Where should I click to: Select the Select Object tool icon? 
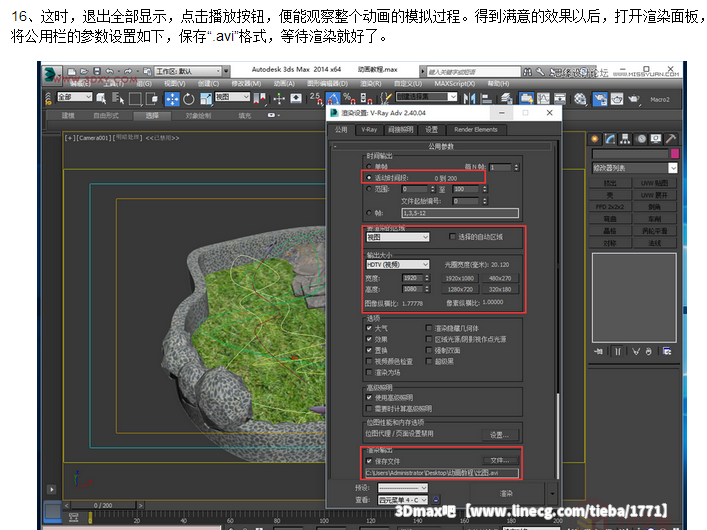coord(101,98)
